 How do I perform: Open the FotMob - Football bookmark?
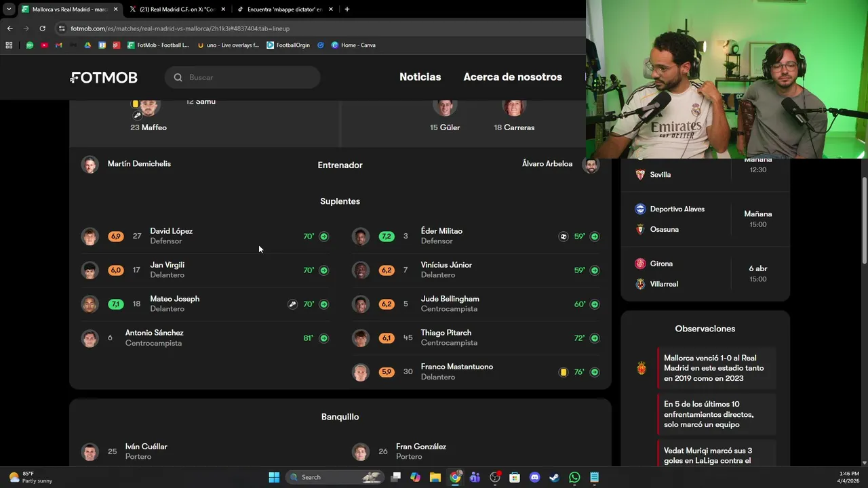[158, 45]
